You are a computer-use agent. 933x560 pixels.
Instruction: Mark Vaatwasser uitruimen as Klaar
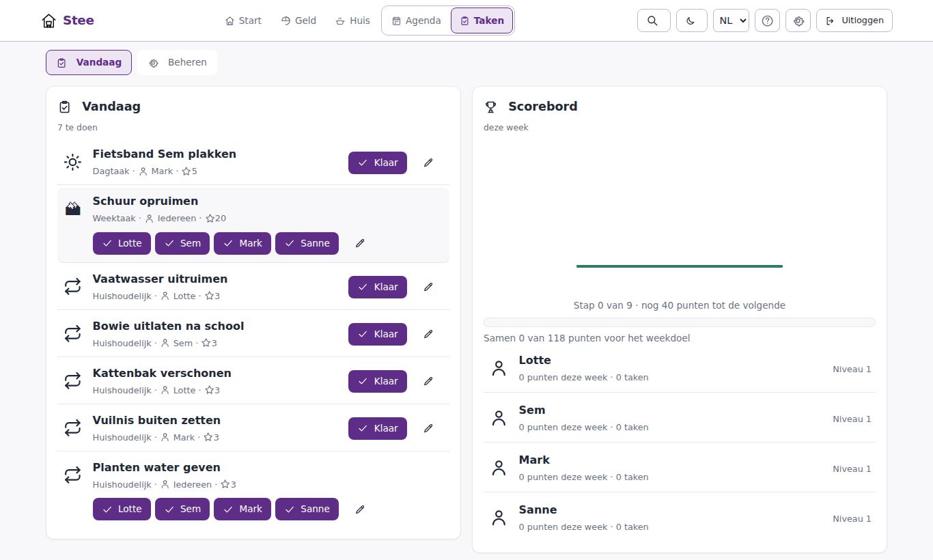click(378, 287)
